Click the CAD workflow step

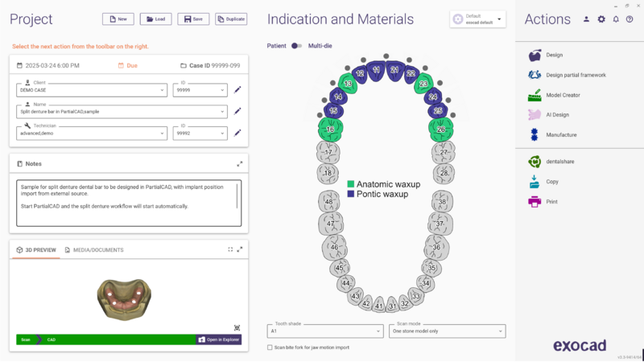coord(52,339)
